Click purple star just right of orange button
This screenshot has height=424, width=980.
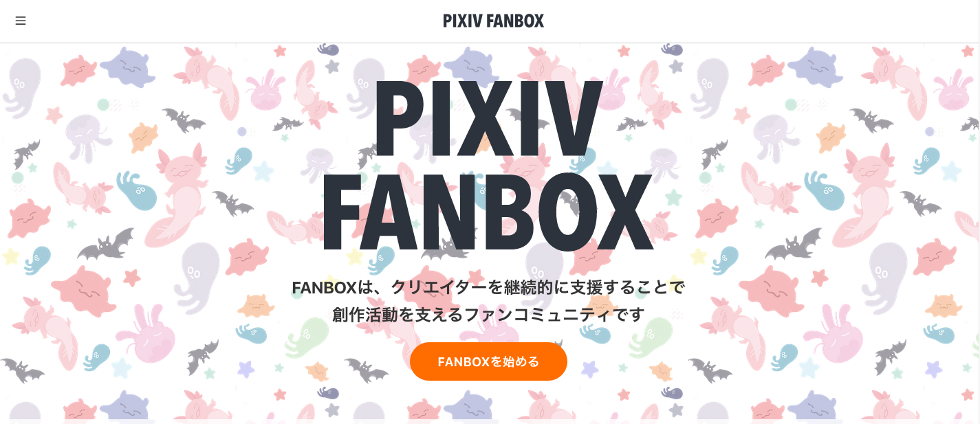point(589,368)
